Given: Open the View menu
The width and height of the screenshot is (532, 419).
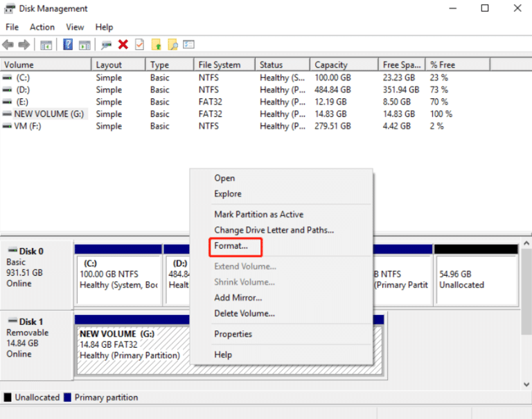Looking at the screenshot, I should pyautogui.click(x=75, y=27).
